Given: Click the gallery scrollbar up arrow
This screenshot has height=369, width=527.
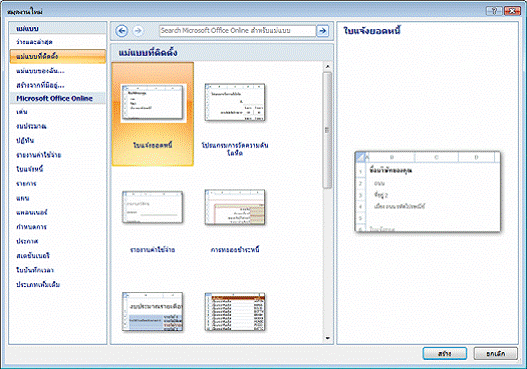Looking at the screenshot, I should pyautogui.click(x=327, y=67).
